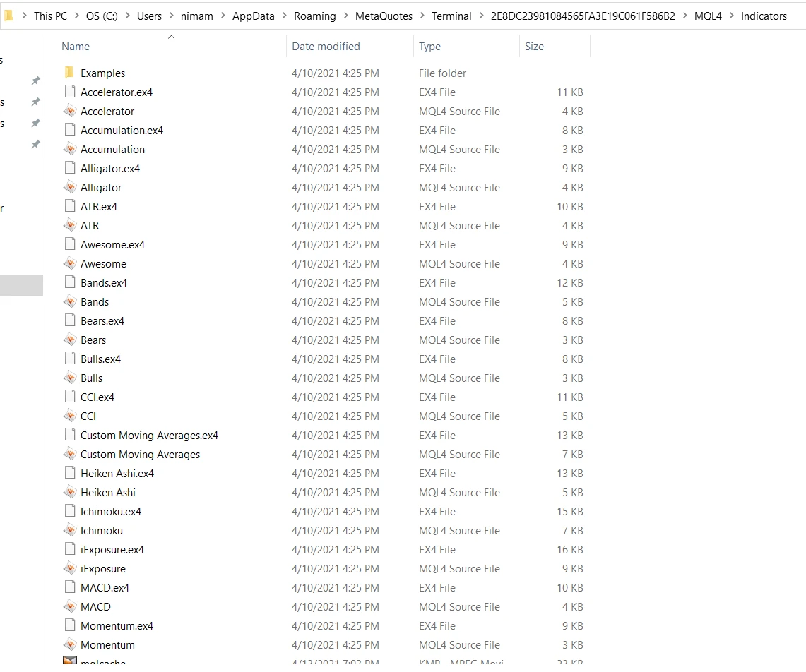Image resolution: width=806 pixels, height=672 pixels.
Task: Navigate to Terminal in the breadcrumb path
Action: (451, 16)
